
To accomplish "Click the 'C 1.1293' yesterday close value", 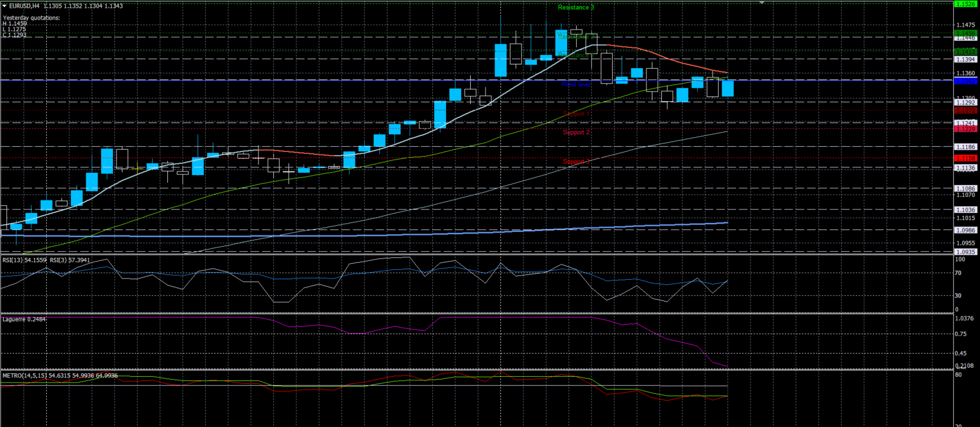I will pos(14,35).
